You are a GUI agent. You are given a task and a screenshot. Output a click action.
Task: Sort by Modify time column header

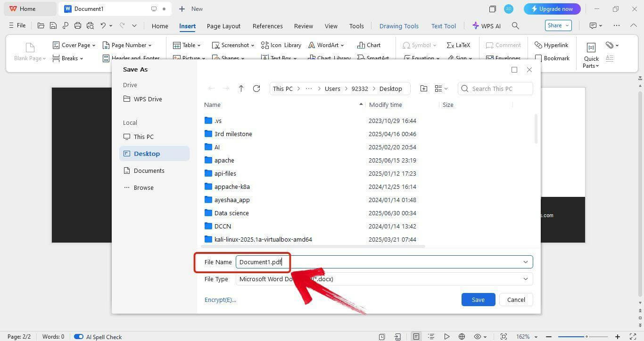(386, 105)
